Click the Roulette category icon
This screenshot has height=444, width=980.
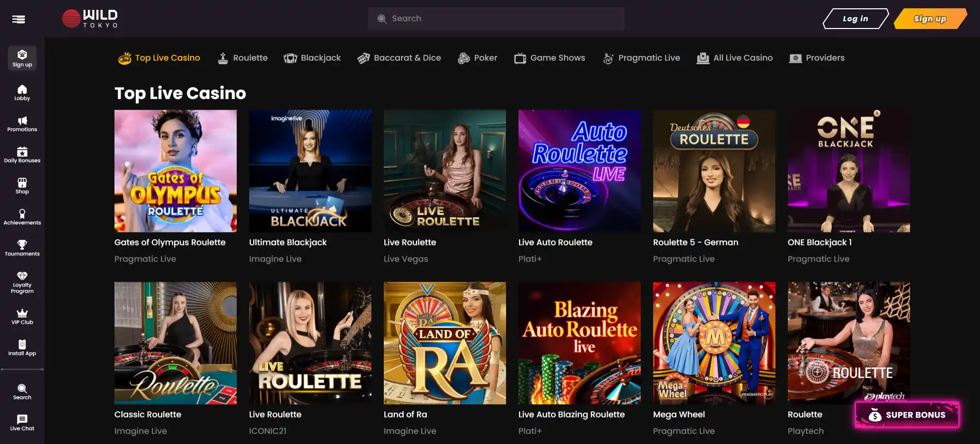coord(223,58)
